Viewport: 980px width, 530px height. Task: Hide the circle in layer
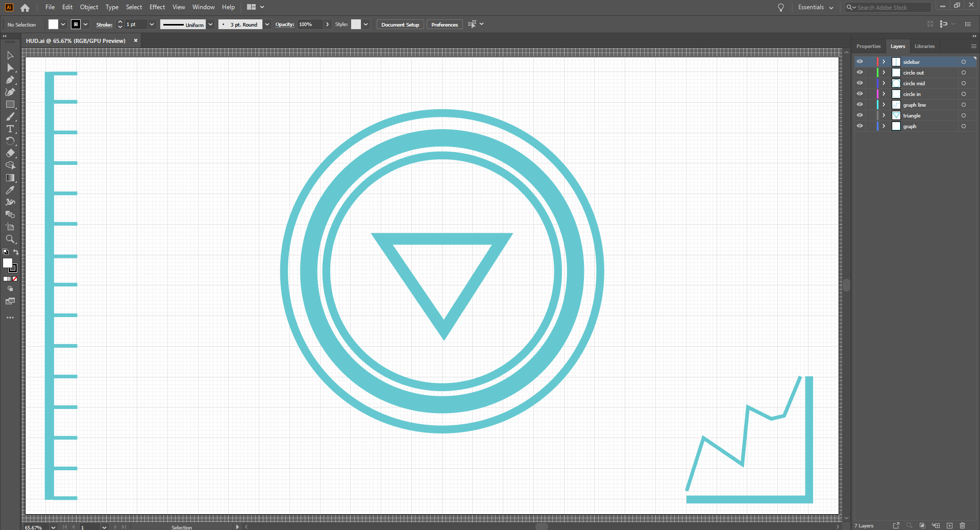(x=860, y=94)
